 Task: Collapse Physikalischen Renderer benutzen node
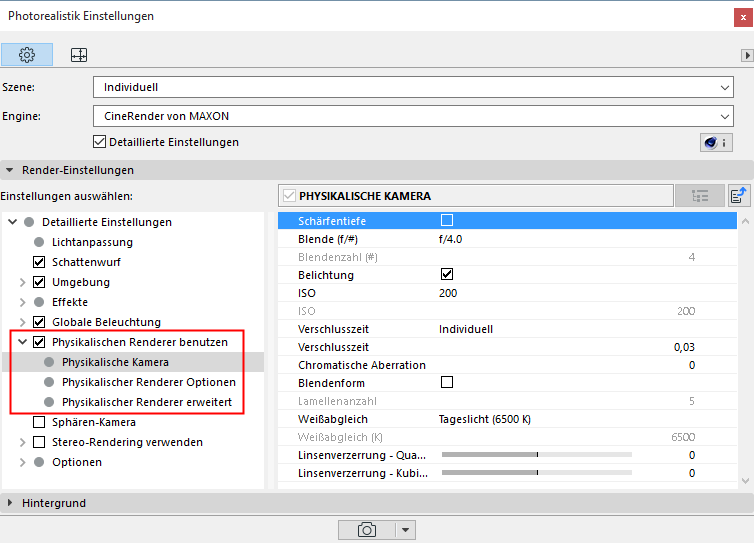click(x=23, y=342)
